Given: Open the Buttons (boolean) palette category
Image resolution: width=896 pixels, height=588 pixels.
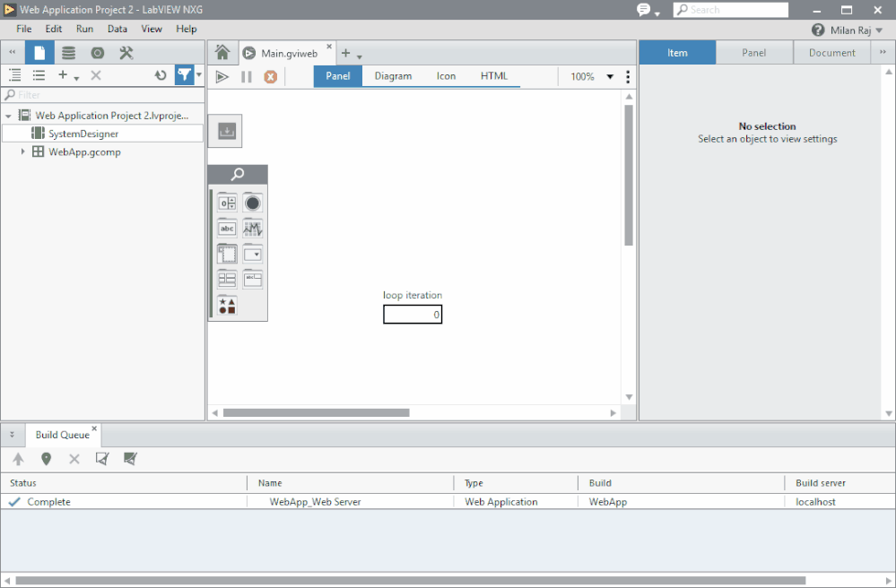Looking at the screenshot, I should coord(253,203).
